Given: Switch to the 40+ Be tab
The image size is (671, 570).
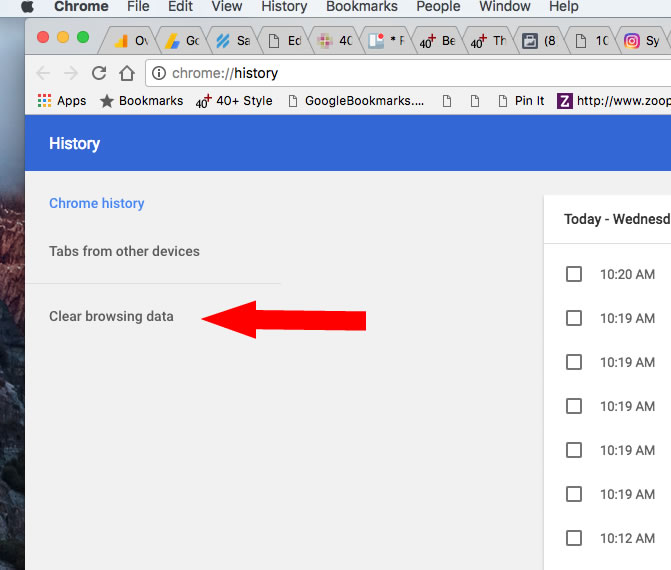Looking at the screenshot, I should (439, 41).
